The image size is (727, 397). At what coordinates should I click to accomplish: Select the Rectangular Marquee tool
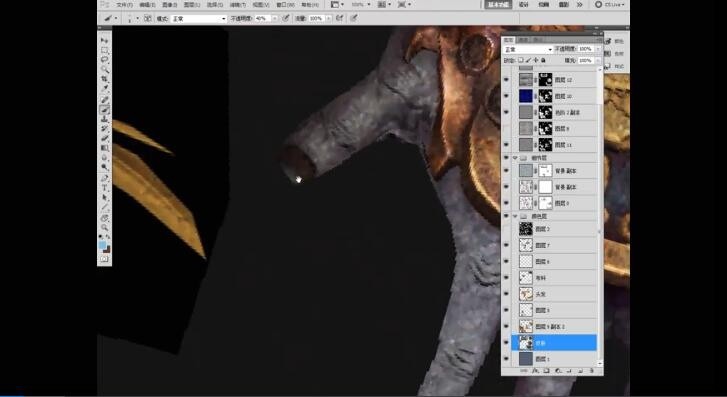[104, 51]
